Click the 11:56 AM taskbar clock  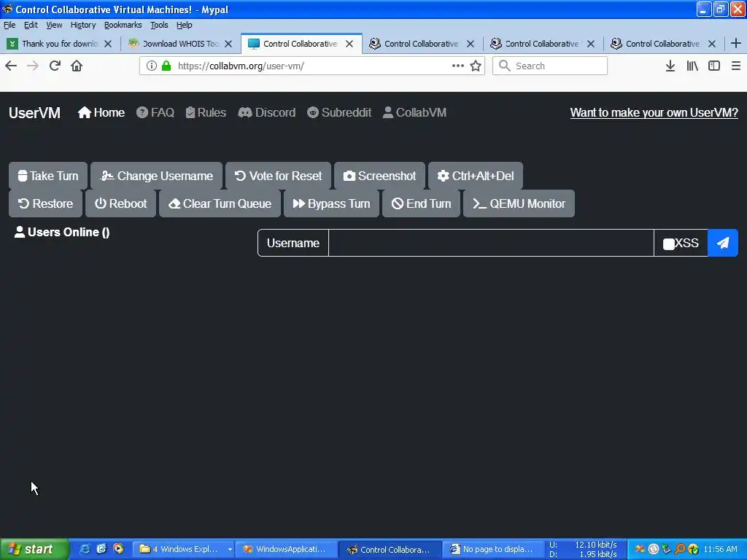[720, 549]
